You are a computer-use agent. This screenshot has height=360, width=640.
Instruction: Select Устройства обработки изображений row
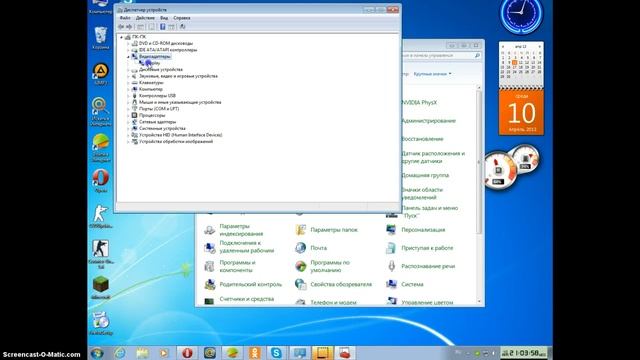point(176,141)
